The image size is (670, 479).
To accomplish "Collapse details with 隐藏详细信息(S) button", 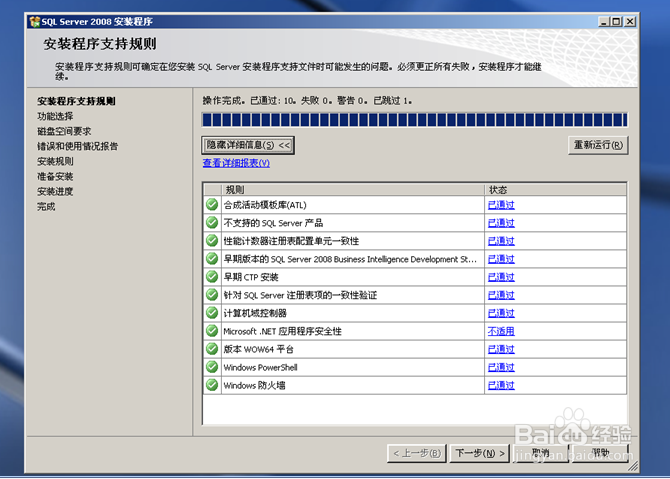I will pyautogui.click(x=248, y=145).
